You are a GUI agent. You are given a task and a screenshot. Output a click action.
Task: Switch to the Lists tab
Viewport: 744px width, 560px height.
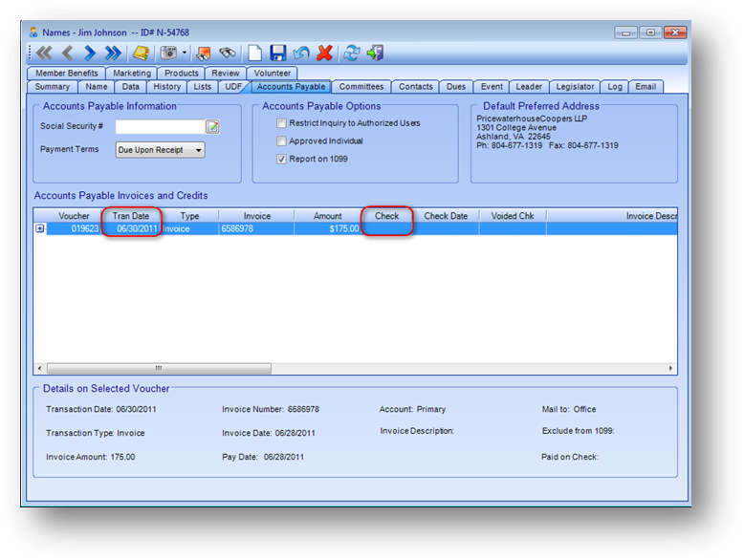pos(202,87)
